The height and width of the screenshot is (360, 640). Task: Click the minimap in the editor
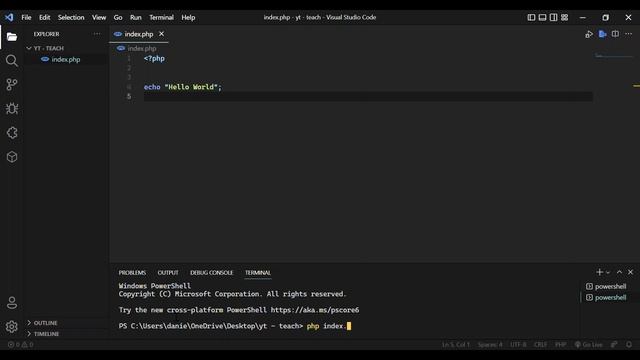(613, 56)
